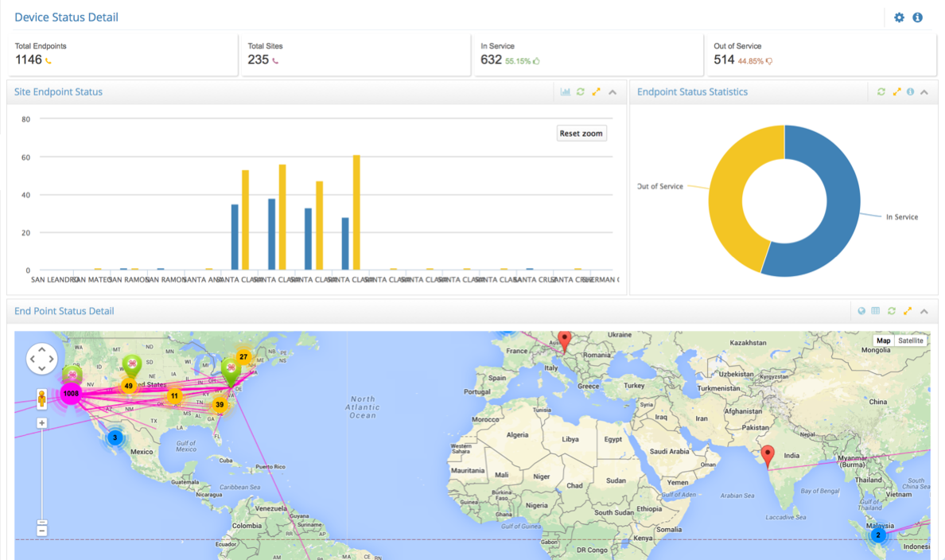Screen dimensions: 945x560
Task: Click the phone icon beside 235
Action: point(274,60)
